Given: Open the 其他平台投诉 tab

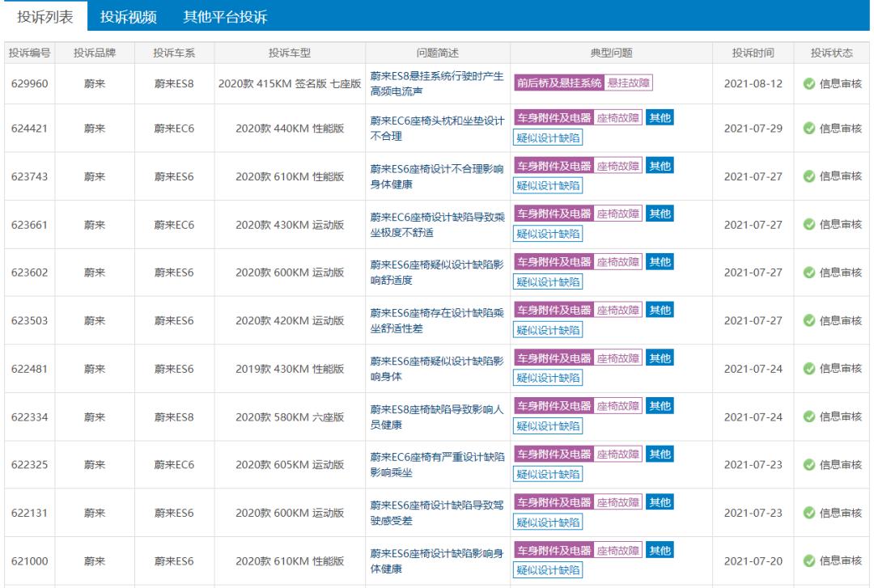Looking at the screenshot, I should tap(225, 17).
